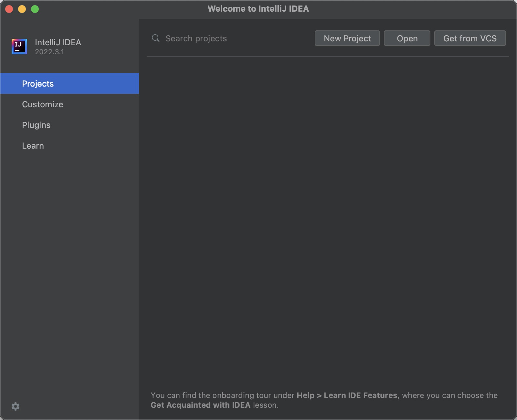Create a New Project
The width and height of the screenshot is (517, 420).
click(x=347, y=38)
